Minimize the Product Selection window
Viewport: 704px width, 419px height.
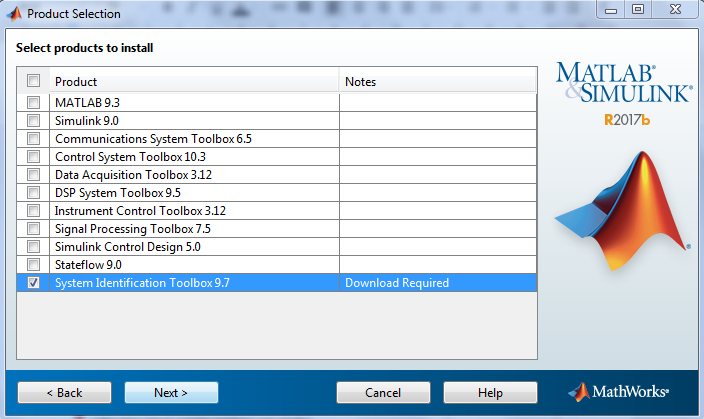coord(611,9)
